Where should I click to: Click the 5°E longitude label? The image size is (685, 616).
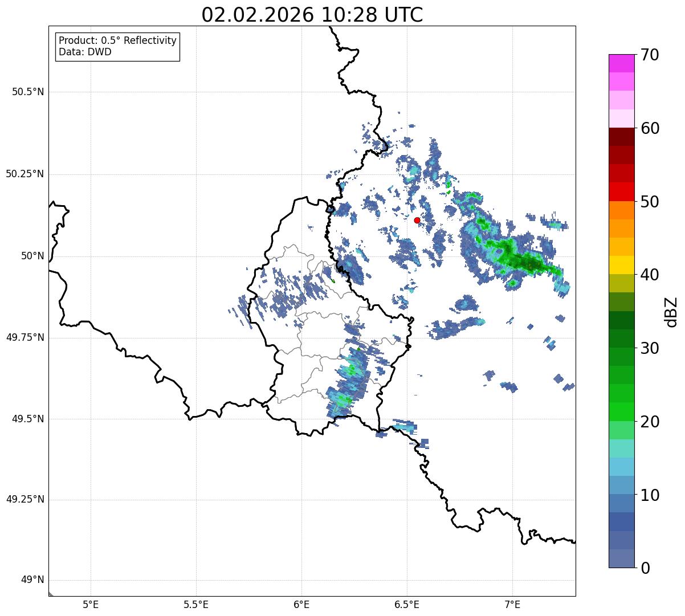pyautogui.click(x=91, y=605)
